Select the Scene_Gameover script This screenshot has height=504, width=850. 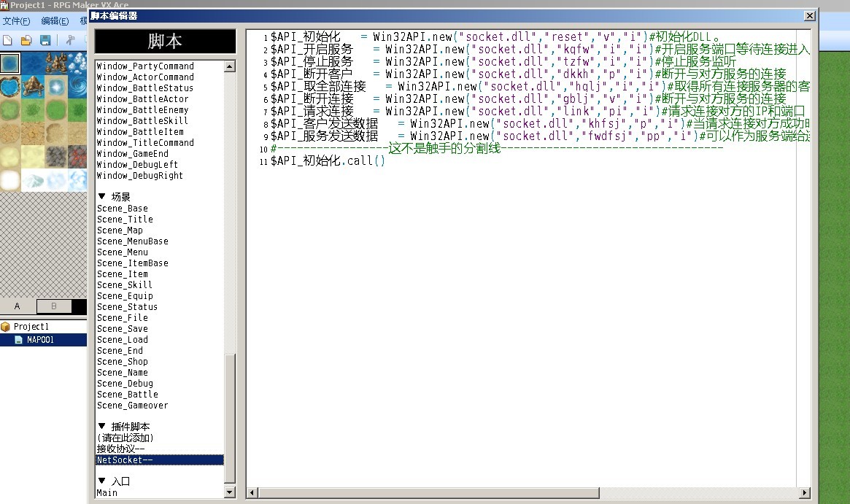click(133, 406)
